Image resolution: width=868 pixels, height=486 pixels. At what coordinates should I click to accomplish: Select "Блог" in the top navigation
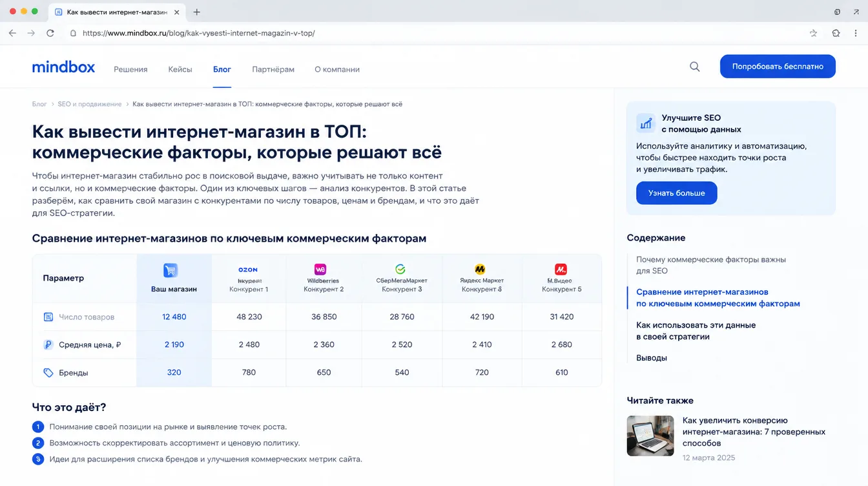click(x=222, y=69)
